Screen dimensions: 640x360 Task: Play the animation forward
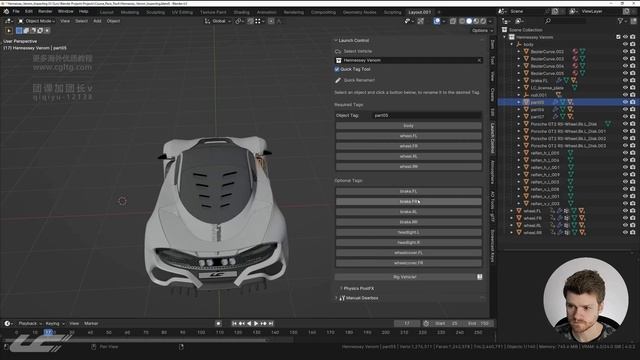[256, 323]
